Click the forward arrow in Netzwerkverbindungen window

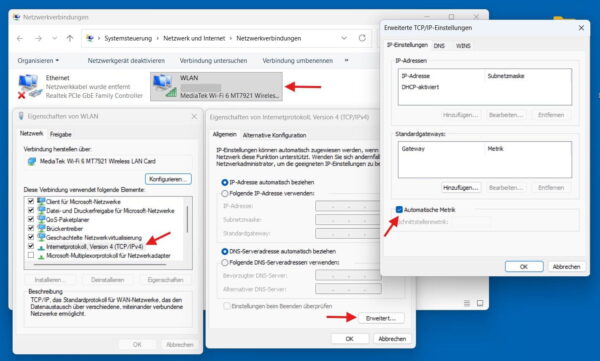click(38, 38)
